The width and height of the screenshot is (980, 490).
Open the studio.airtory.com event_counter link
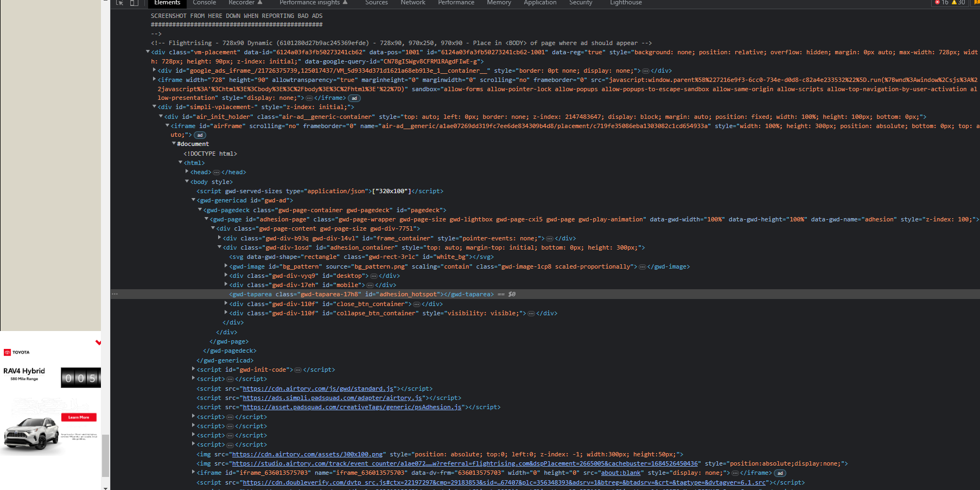pos(465,464)
